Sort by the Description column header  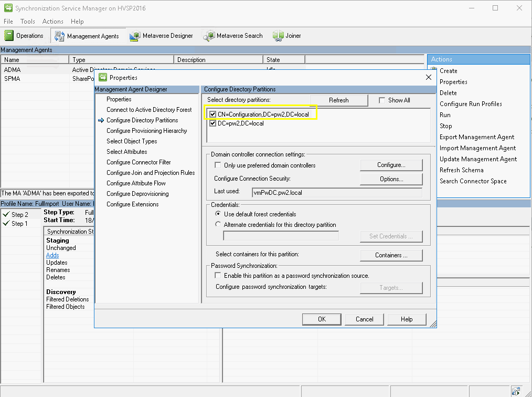[x=218, y=60]
